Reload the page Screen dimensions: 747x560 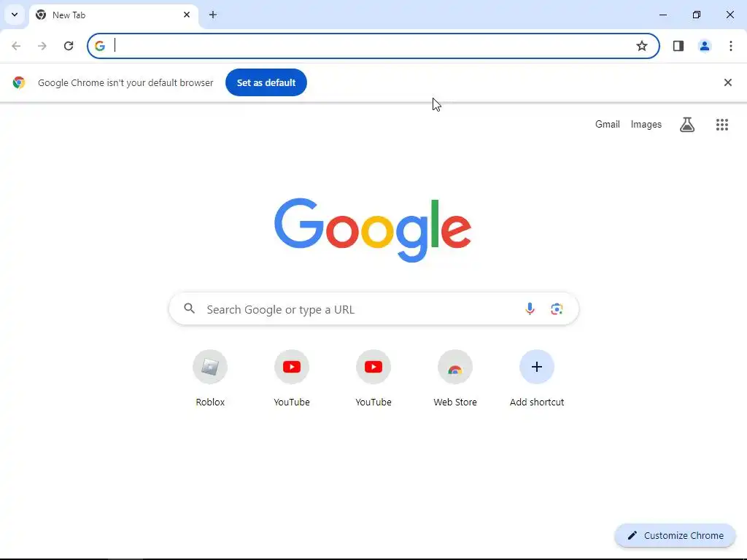coord(69,46)
